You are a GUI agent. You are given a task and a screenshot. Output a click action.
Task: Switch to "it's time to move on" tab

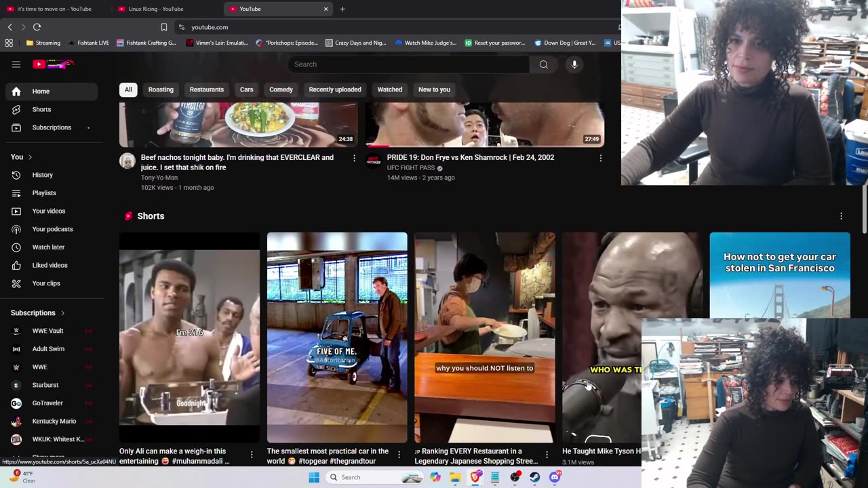54,9
